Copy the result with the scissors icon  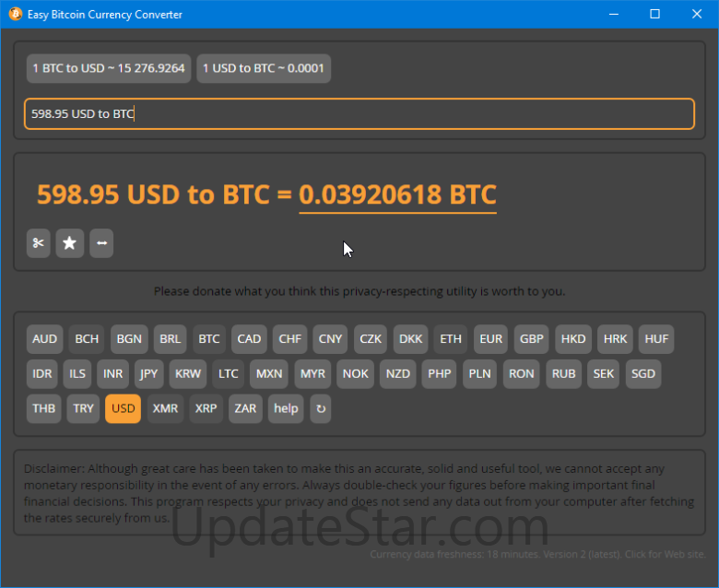38,243
